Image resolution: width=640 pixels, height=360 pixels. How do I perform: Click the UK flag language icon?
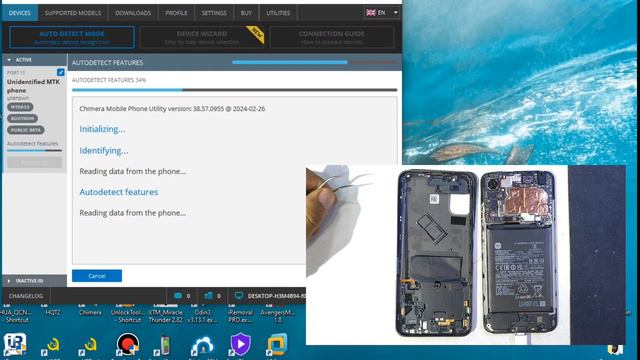371,13
